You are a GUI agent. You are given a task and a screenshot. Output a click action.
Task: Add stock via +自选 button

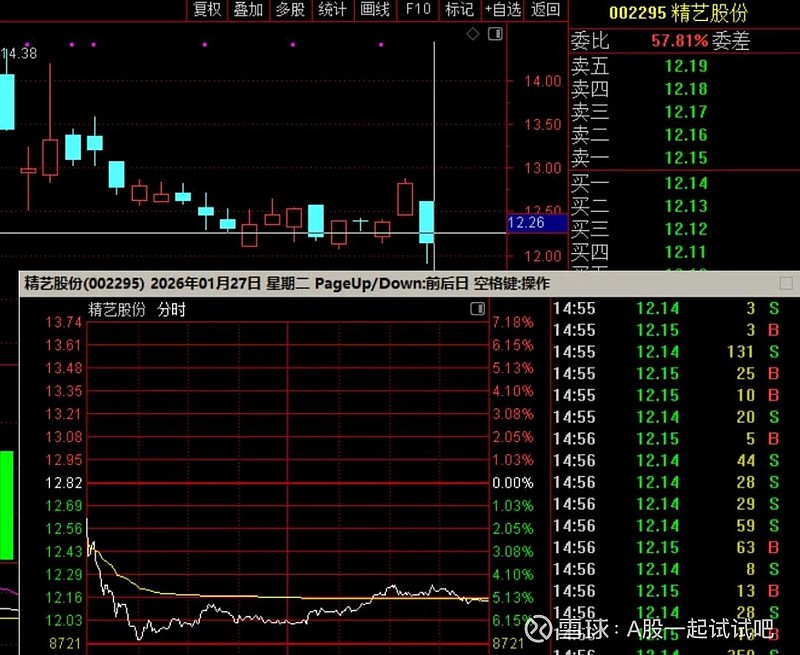[503, 9]
